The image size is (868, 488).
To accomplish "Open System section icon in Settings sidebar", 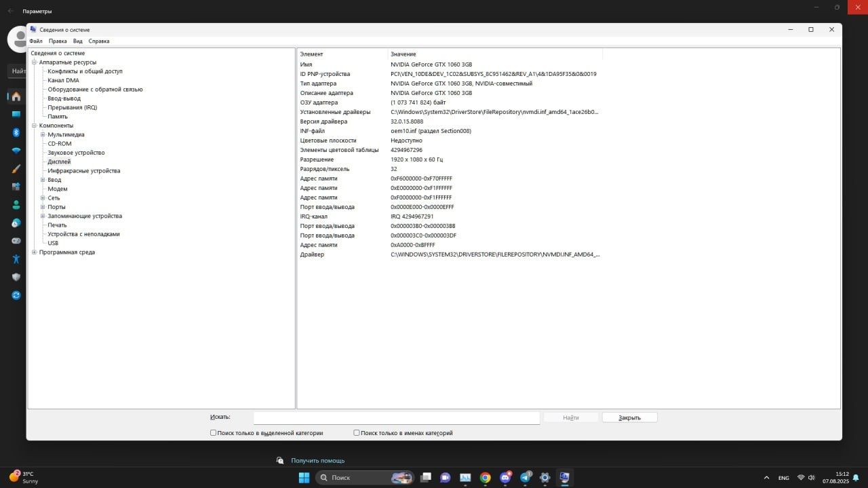I will coord(16,114).
